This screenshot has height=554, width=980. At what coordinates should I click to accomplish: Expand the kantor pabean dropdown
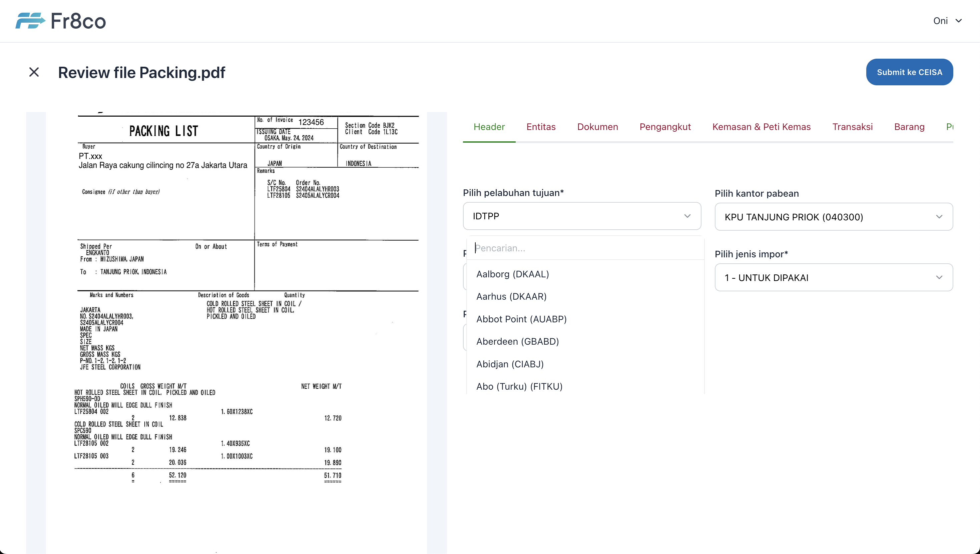pos(834,217)
